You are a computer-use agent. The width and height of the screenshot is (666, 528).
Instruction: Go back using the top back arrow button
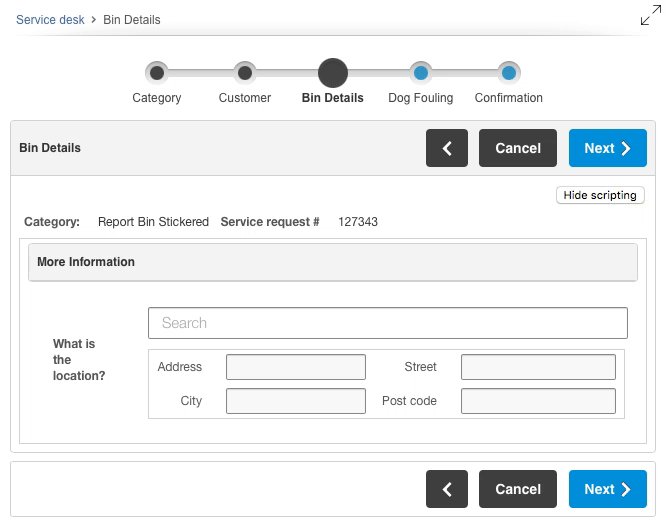[x=447, y=148]
